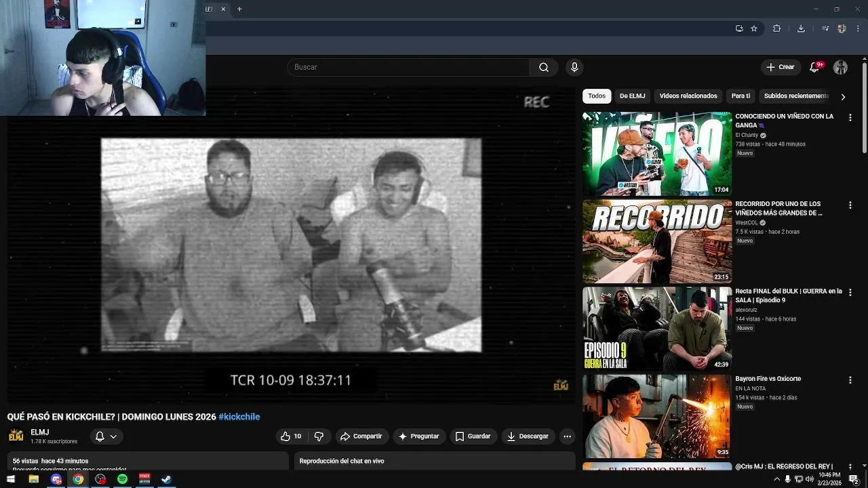
Task: Show more filter chips with right arrow
Action: pos(843,97)
